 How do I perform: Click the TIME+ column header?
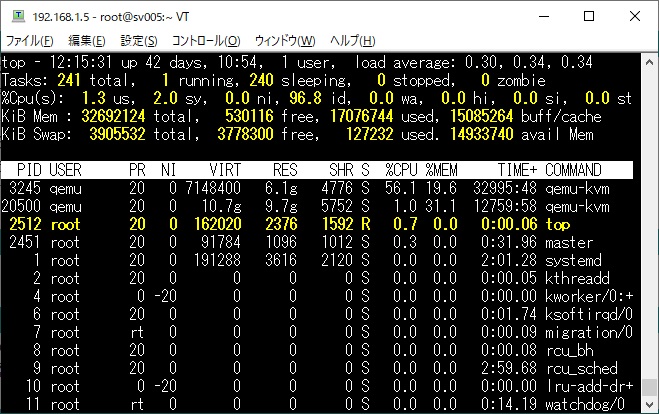click(517, 170)
